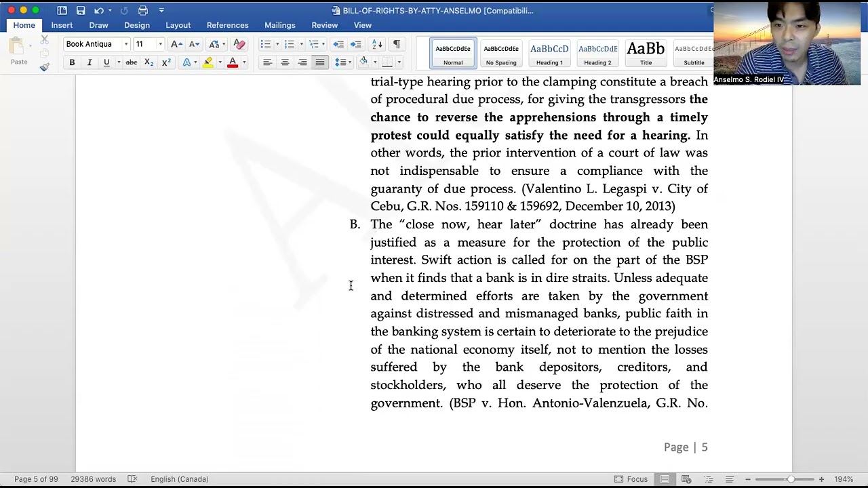Increase paragraph indent
The height and width of the screenshot is (488, 868).
point(355,44)
